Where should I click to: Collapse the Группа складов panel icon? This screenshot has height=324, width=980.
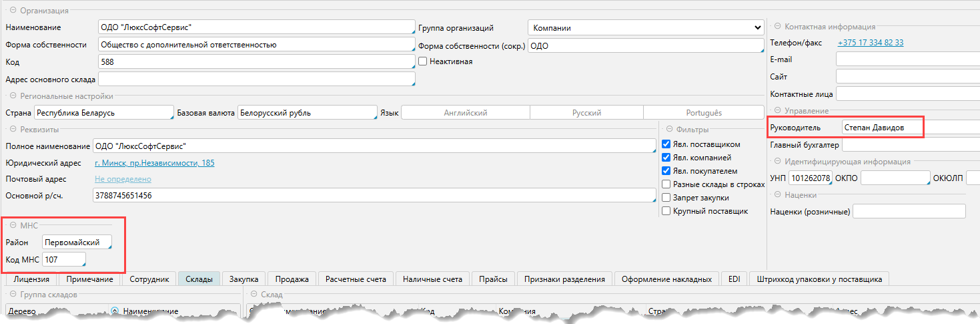13,295
